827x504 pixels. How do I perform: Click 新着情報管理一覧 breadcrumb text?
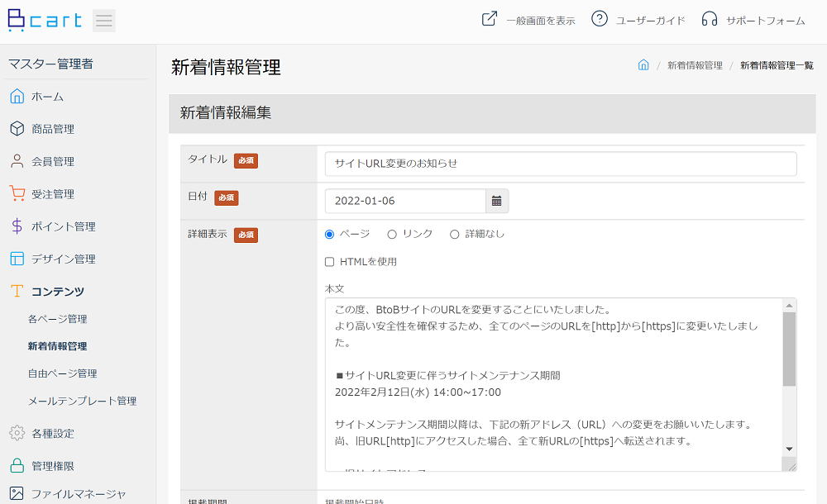pyautogui.click(x=777, y=65)
